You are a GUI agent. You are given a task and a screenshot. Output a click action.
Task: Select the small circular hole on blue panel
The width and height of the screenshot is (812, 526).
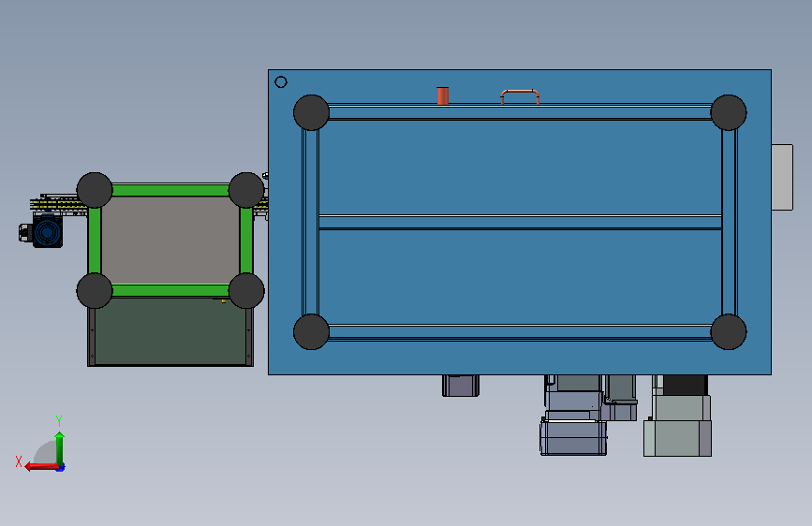click(x=281, y=81)
